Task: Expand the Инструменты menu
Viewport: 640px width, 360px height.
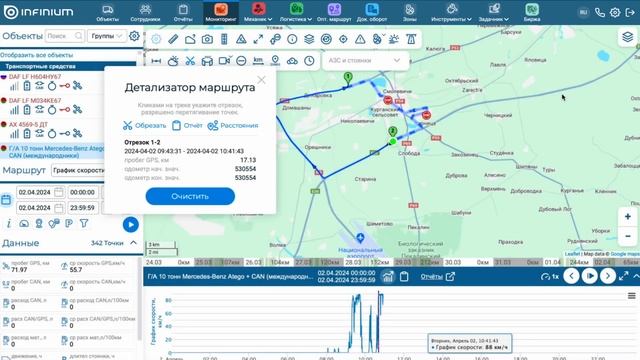Action: 451,12
